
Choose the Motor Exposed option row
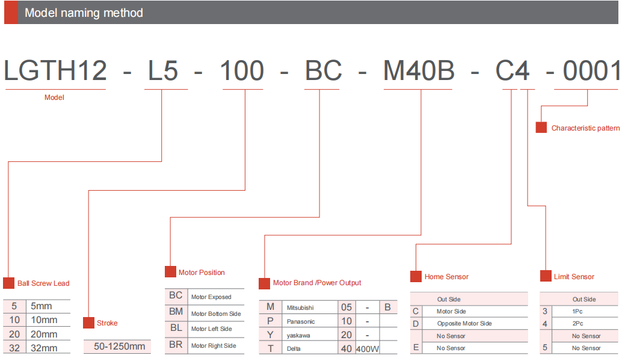211,297
